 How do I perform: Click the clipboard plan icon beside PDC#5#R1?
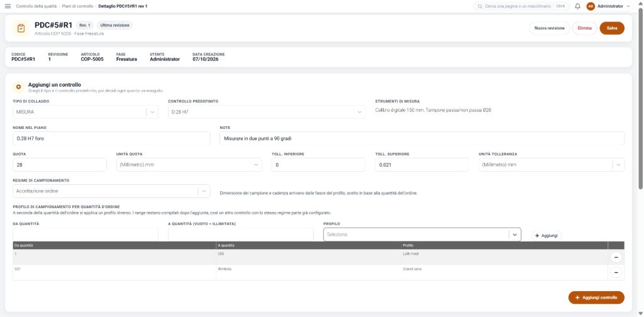click(21, 28)
